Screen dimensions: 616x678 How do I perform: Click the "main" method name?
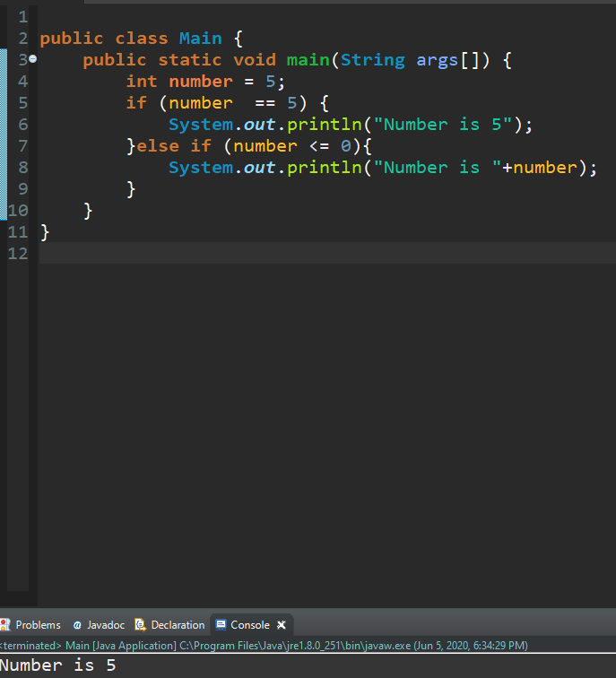tap(308, 60)
